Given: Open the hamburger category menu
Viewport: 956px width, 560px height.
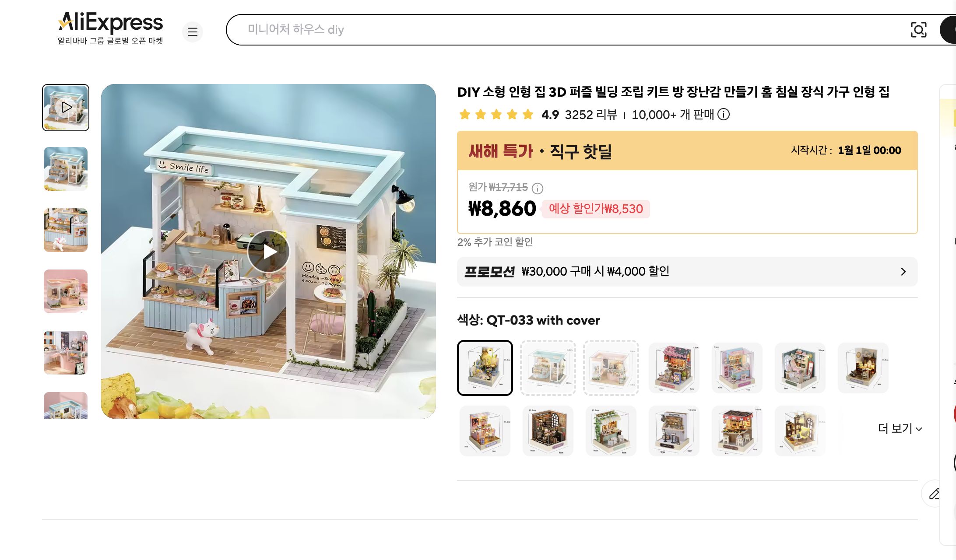Looking at the screenshot, I should click(193, 31).
